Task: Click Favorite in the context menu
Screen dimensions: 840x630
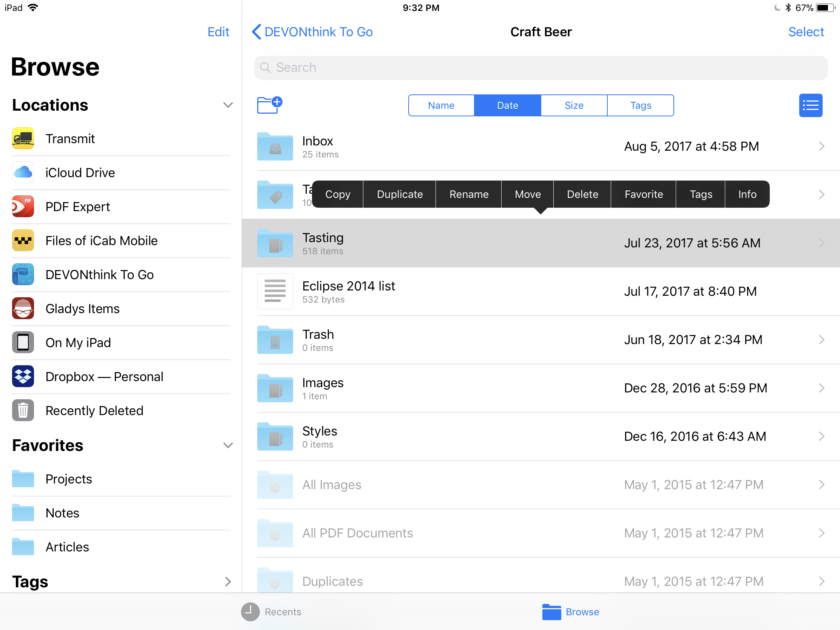Action: pos(644,194)
